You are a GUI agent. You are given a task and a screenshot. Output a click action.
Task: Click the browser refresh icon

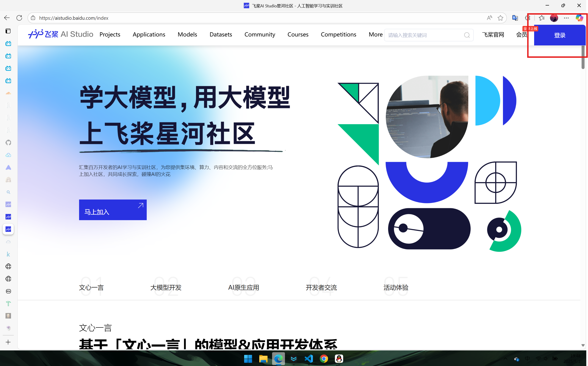click(19, 18)
